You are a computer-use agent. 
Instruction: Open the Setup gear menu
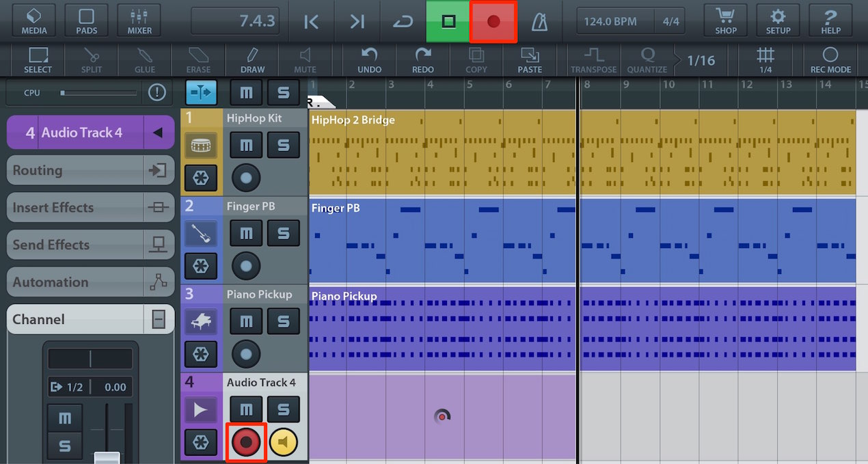778,21
